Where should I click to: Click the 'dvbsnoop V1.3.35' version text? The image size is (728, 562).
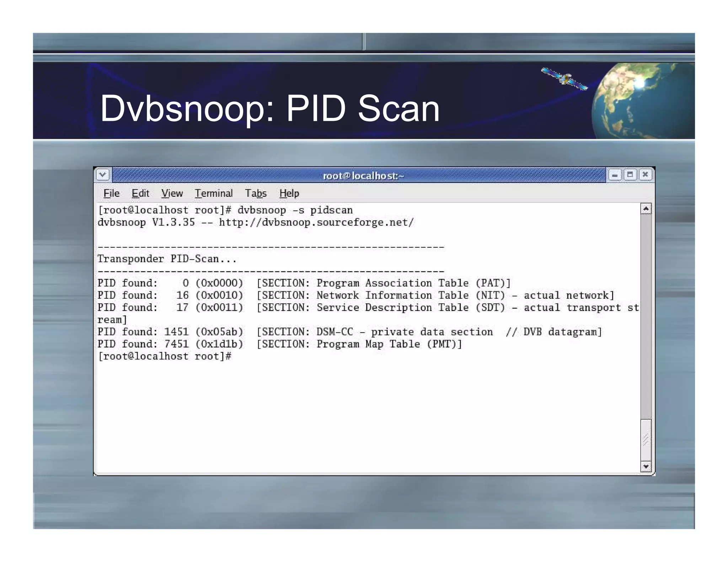click(x=146, y=223)
